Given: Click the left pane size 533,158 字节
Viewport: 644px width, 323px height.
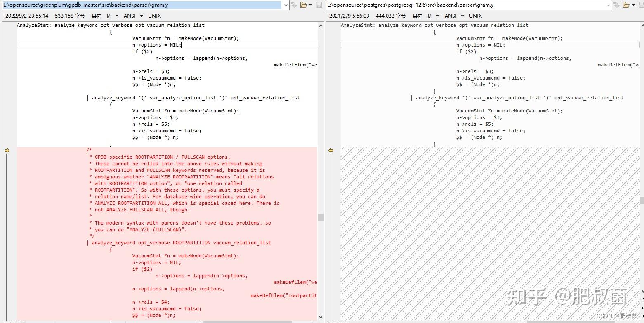Looking at the screenshot, I should 70,16.
